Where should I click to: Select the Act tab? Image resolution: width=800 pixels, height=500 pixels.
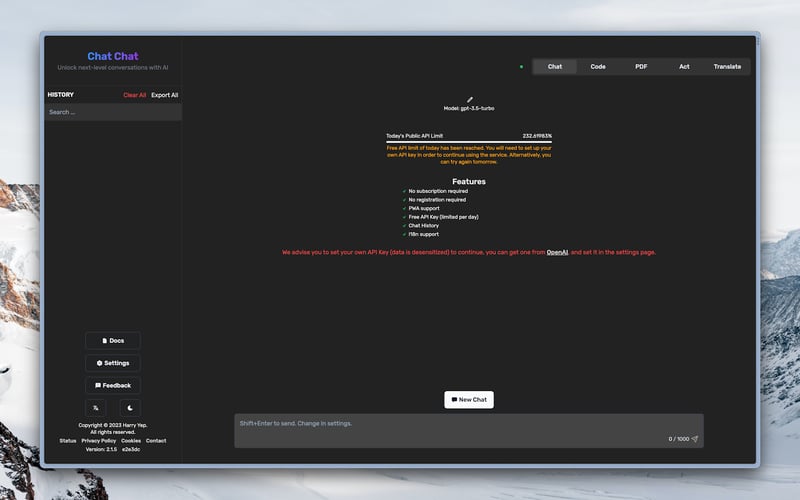tap(684, 66)
